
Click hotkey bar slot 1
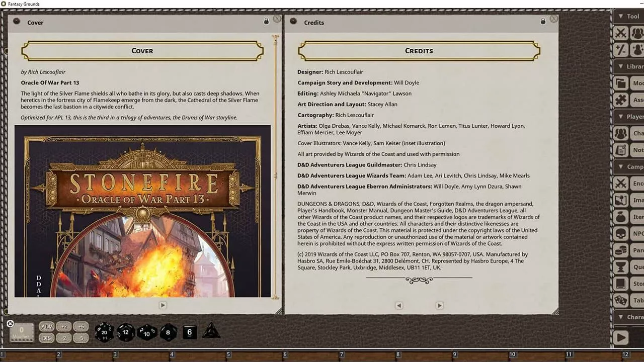point(28,356)
